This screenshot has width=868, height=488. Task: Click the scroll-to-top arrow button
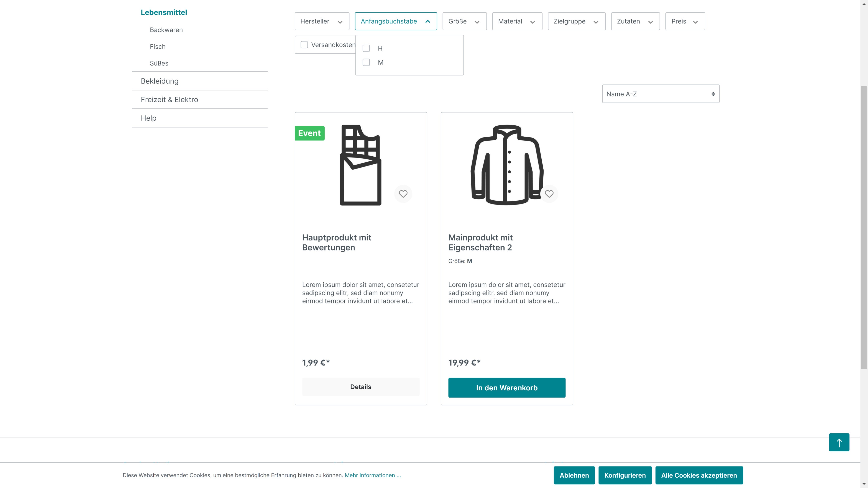[x=839, y=442]
